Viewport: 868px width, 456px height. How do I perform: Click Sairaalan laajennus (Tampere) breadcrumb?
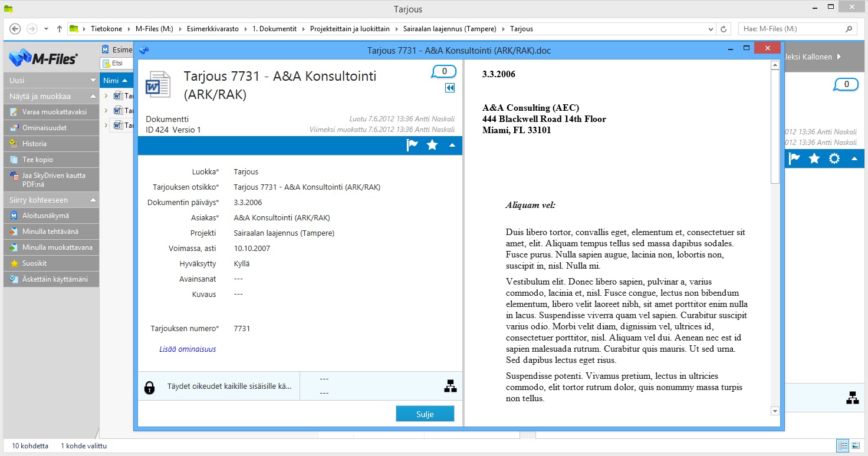point(451,29)
